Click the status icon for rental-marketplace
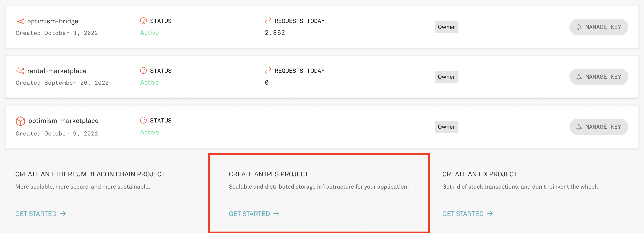The image size is (644, 233). [143, 71]
